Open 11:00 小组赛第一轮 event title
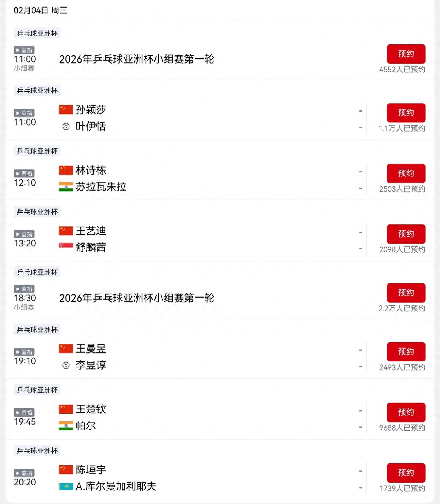440x504 pixels. 137,59
